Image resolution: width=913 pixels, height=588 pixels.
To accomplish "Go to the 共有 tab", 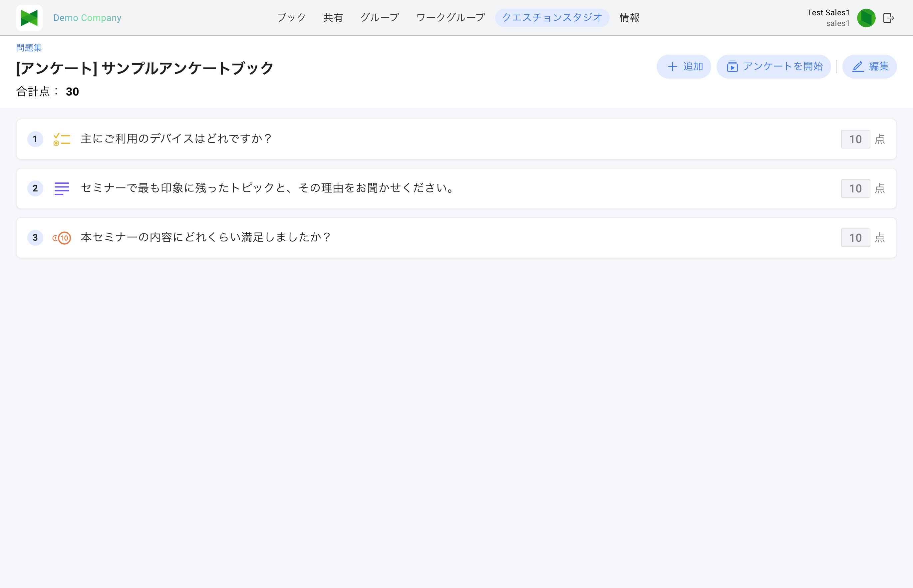I will pos(333,18).
